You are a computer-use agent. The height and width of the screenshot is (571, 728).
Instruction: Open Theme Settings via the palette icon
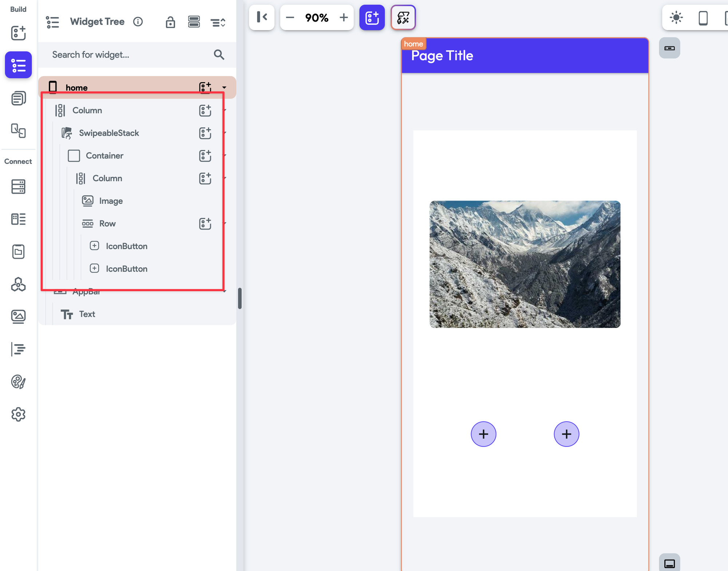[x=18, y=382]
